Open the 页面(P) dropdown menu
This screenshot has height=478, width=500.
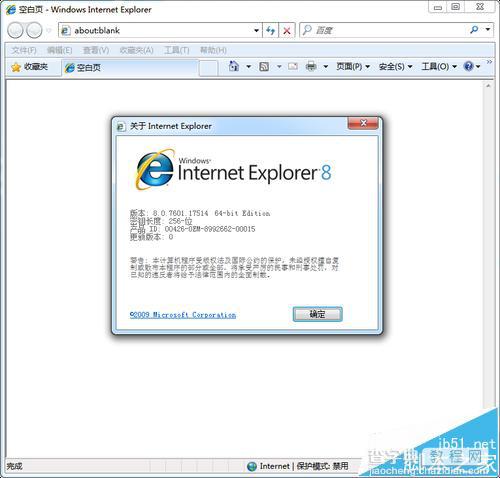point(353,67)
